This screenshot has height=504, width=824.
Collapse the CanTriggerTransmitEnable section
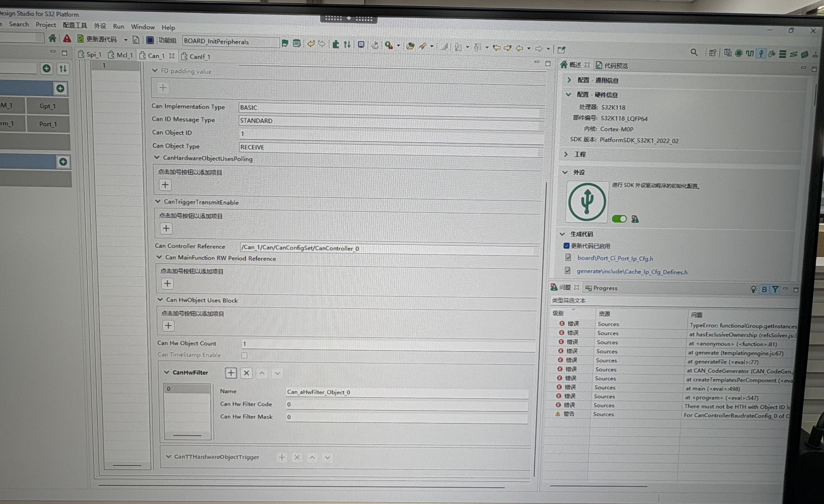[158, 201]
